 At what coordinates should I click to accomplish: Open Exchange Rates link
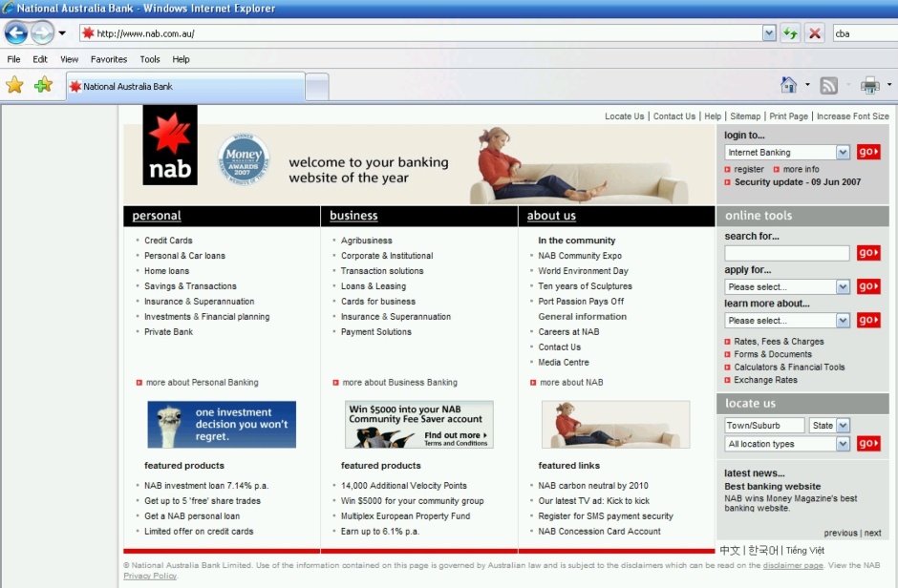click(766, 380)
